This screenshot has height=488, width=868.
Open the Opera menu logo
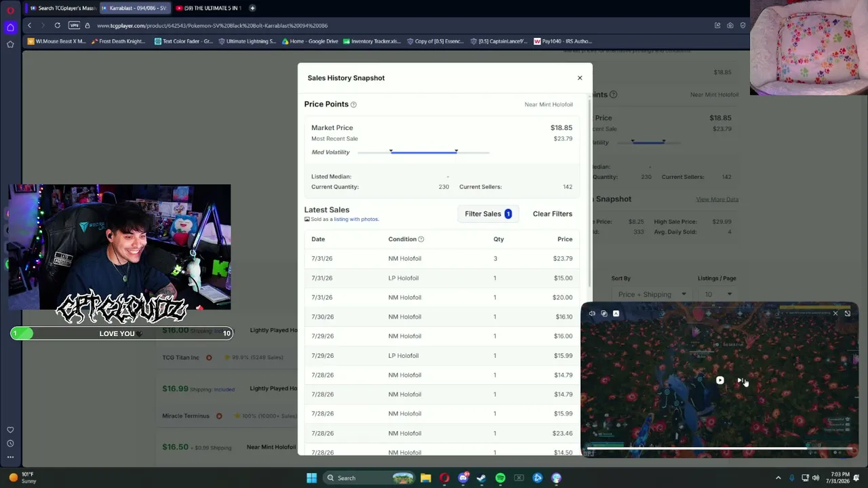(x=10, y=10)
